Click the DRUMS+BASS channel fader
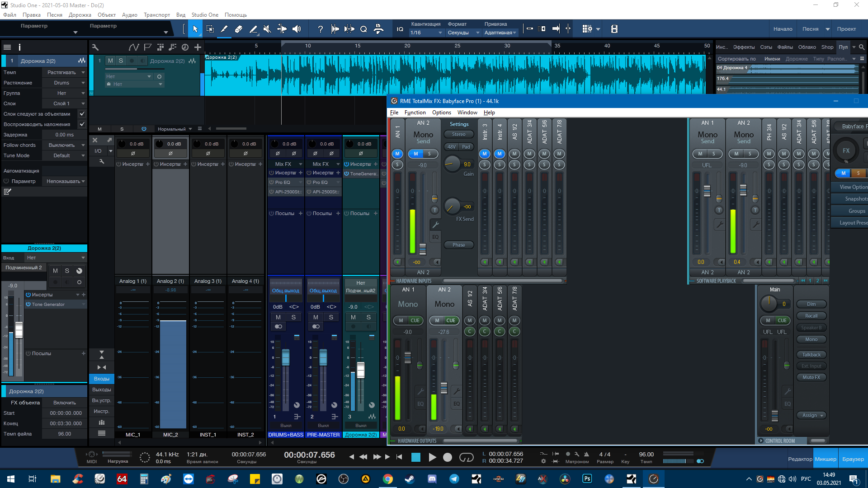The width and height of the screenshot is (868, 488). tap(286, 357)
